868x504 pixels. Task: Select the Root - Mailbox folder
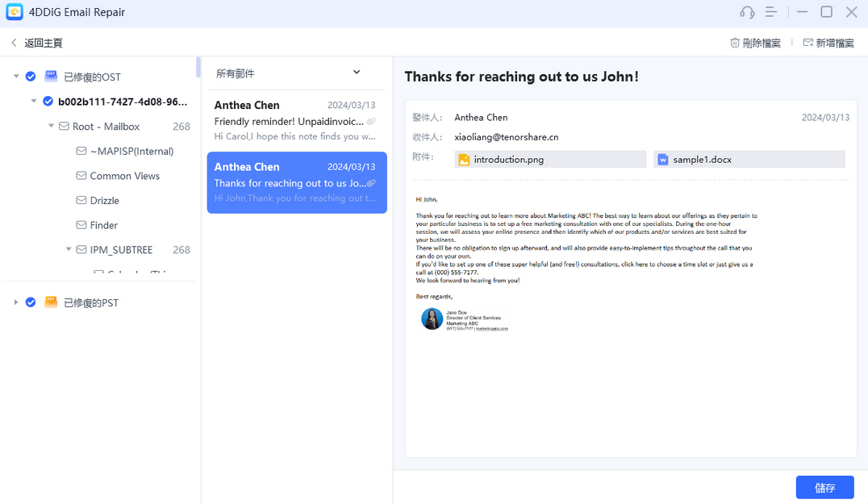(x=106, y=126)
